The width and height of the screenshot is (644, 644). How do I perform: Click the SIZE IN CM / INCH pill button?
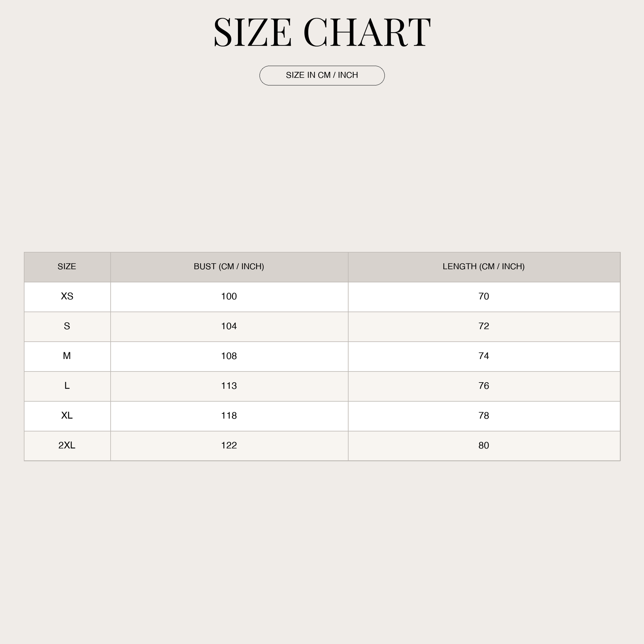322,76
